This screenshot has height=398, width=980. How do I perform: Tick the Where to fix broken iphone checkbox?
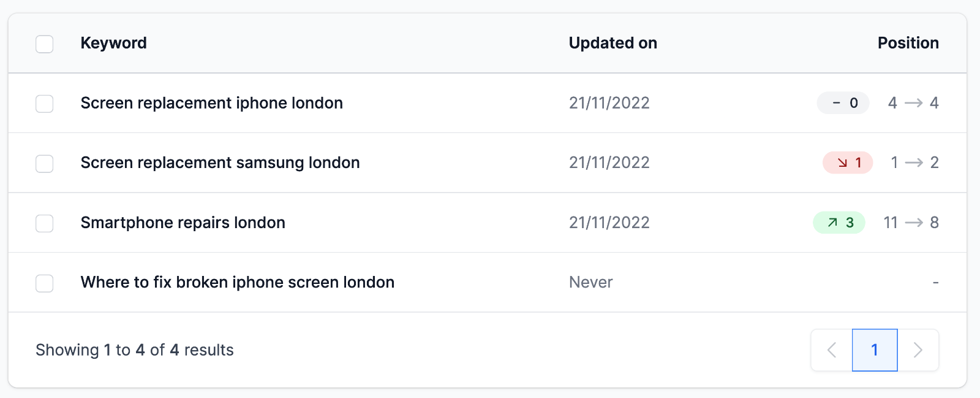click(44, 283)
